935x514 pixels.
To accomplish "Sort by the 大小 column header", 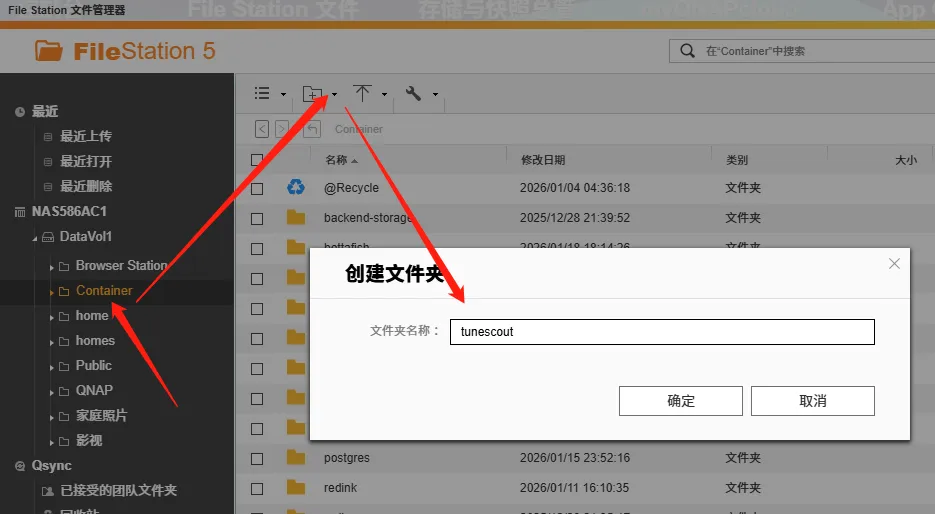I will pyautogui.click(x=906, y=160).
